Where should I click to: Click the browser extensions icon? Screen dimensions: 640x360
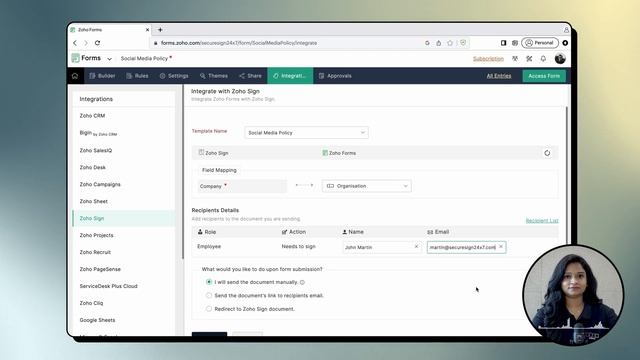[x=515, y=43]
